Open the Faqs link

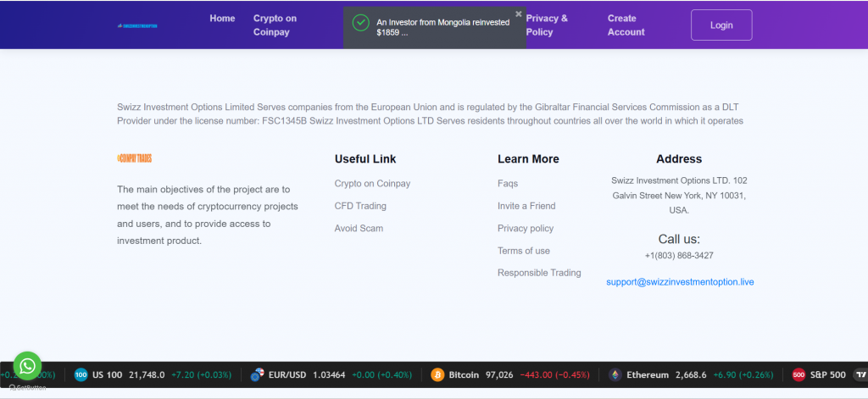tap(508, 183)
